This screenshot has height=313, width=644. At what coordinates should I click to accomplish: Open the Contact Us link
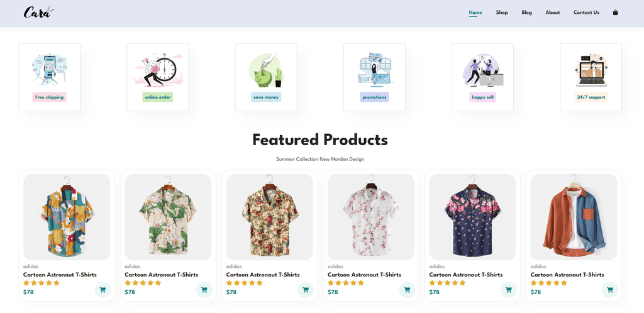click(x=586, y=13)
